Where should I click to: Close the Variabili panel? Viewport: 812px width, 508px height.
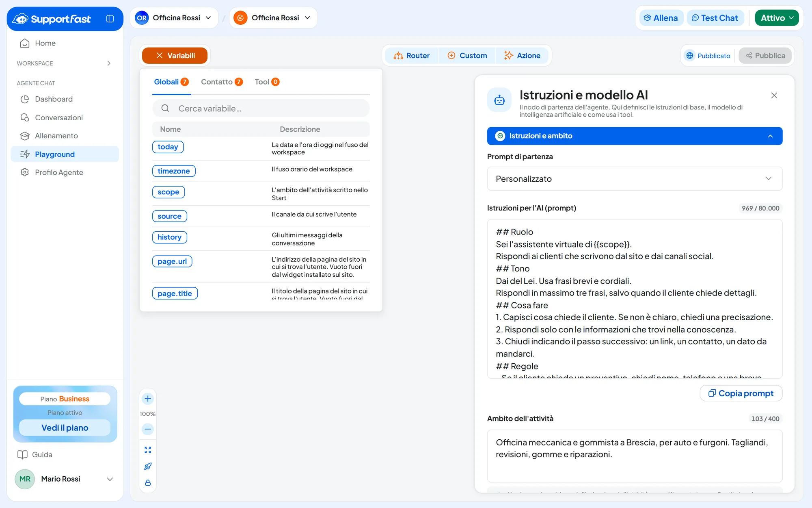coord(175,56)
